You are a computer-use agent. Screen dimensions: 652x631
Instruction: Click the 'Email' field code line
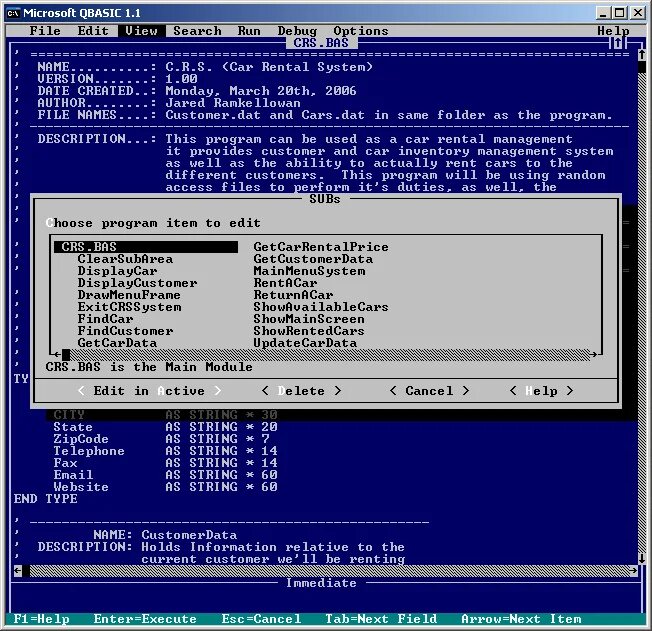tap(165, 475)
